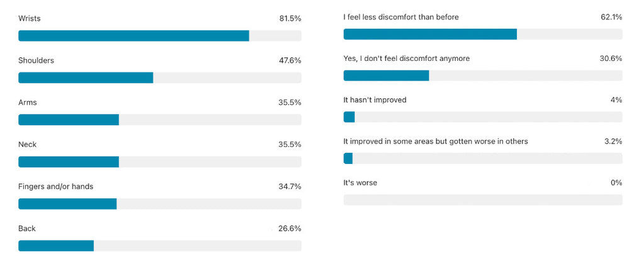Click the 62.1% percentage value
Screen dimensions: 644x274
[611, 17]
